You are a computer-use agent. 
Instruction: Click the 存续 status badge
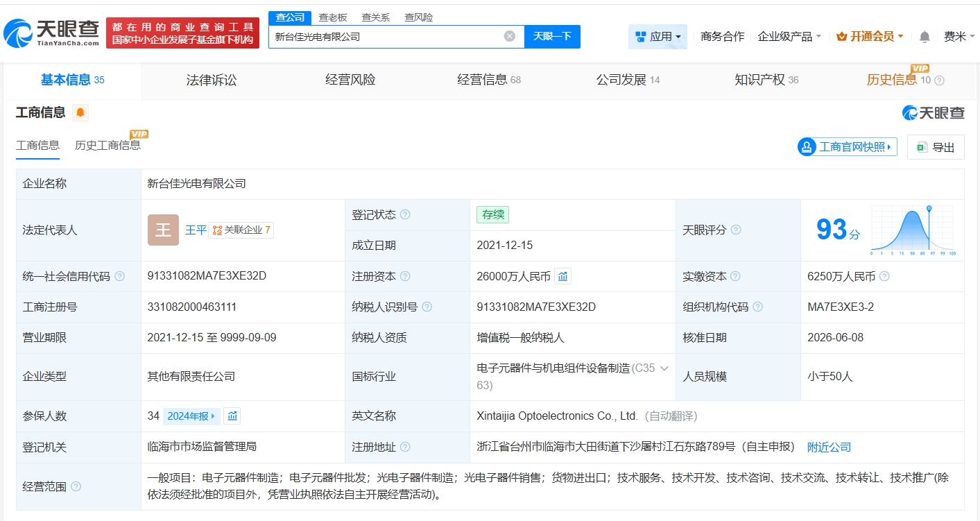pos(492,215)
